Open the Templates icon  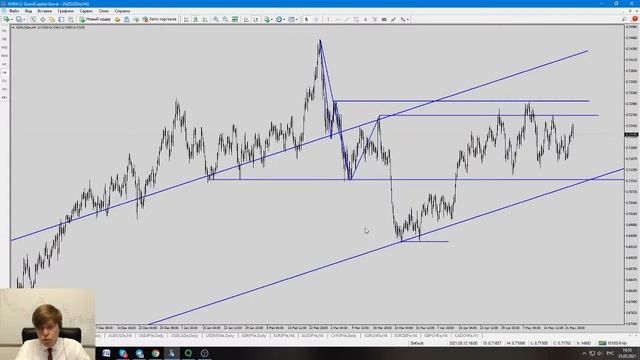pos(291,19)
